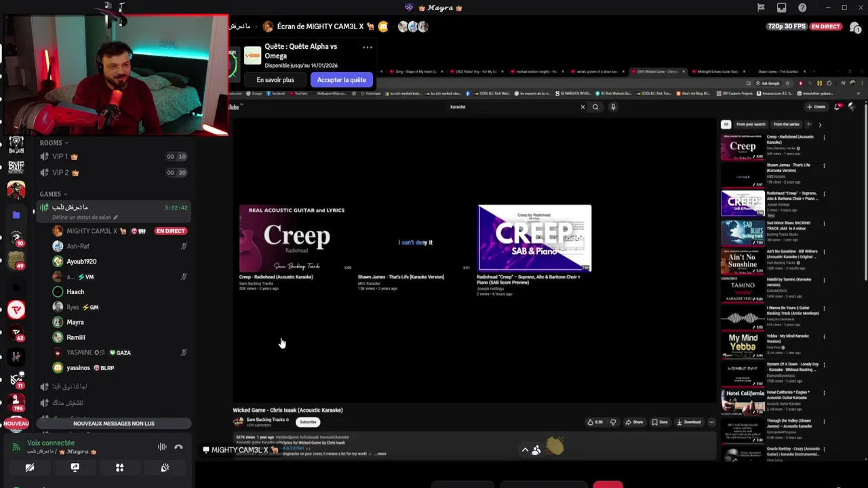This screenshot has height=488, width=868.
Task: Click the 720p 30 FPS stream quality badge
Action: (785, 26)
